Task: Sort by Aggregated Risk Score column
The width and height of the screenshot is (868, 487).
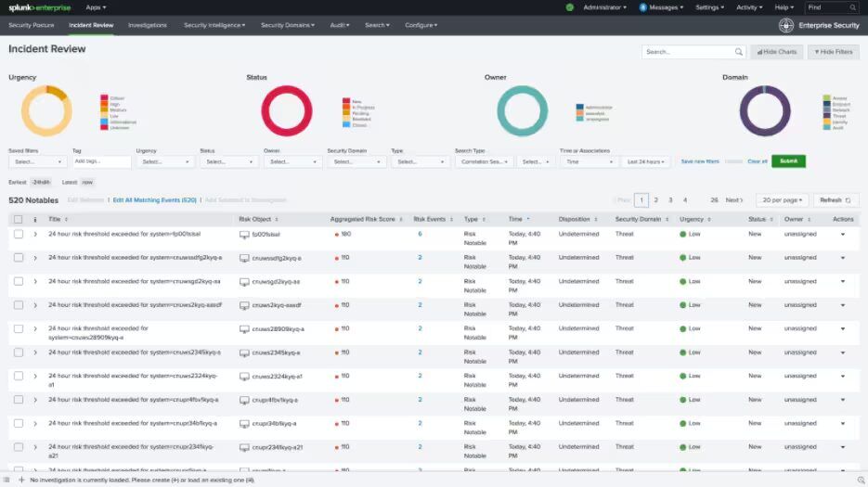Action: click(x=366, y=219)
